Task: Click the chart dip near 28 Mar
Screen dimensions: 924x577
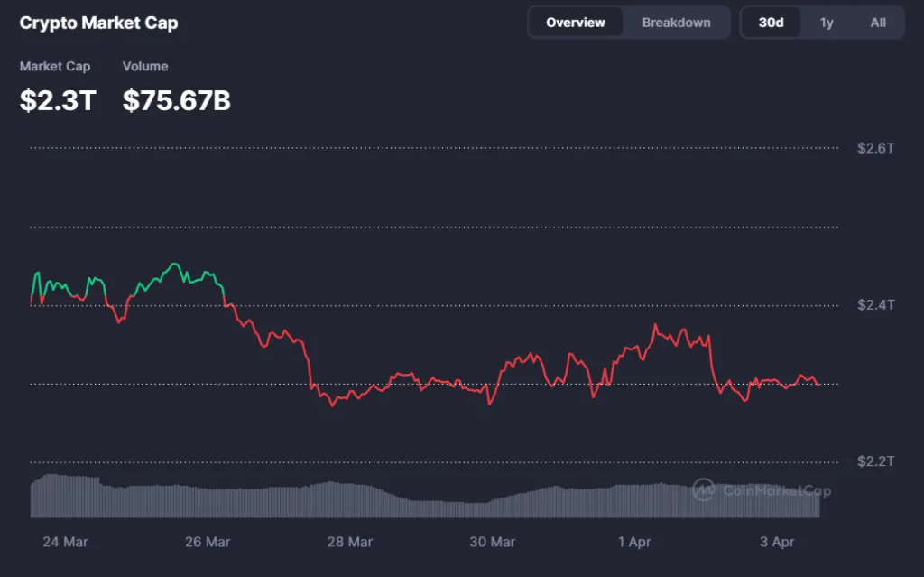Action: click(332, 408)
